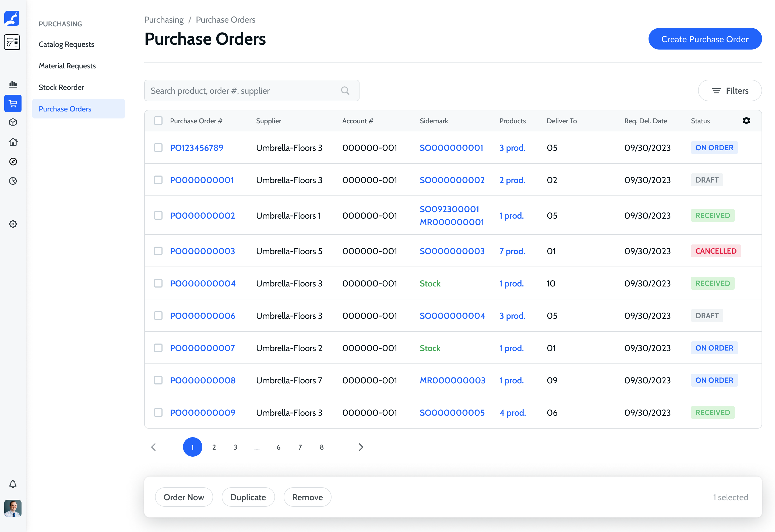Open Catalog Requests in sidebar menu

pos(66,44)
